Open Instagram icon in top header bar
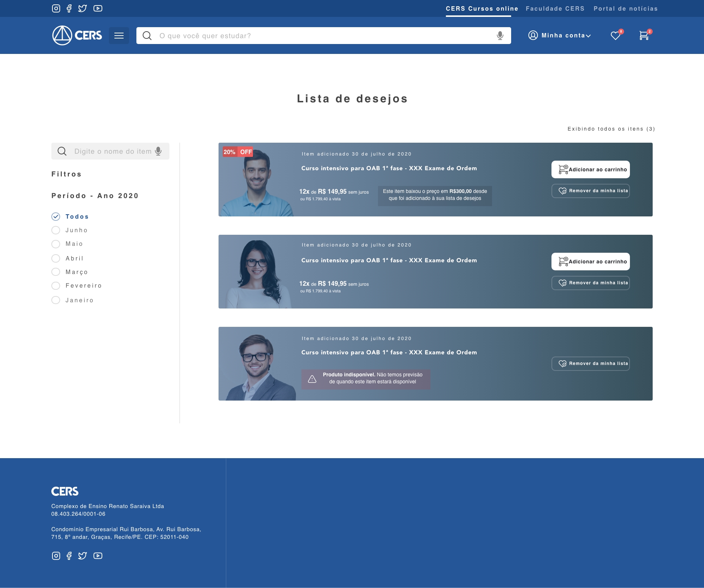 56,8
